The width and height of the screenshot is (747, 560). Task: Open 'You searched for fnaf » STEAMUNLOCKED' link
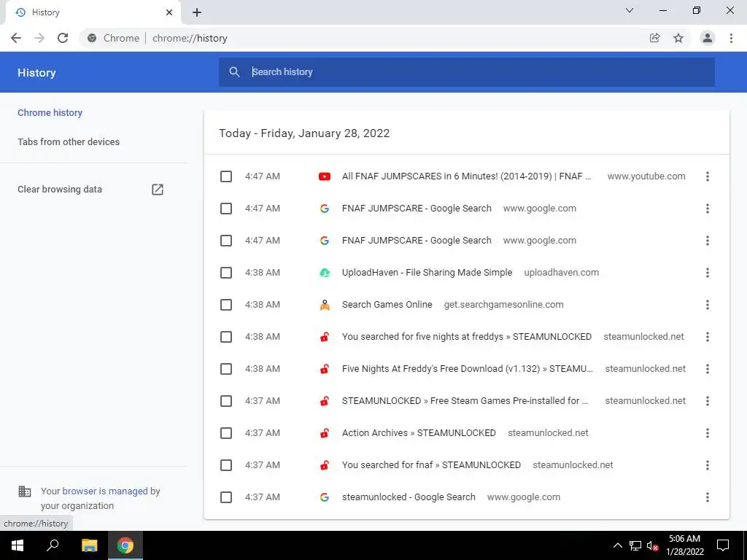click(x=431, y=465)
